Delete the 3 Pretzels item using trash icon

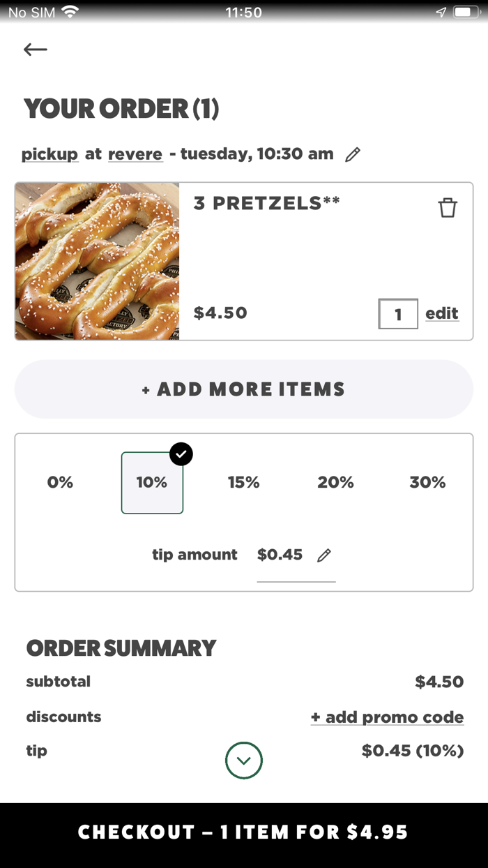(448, 207)
